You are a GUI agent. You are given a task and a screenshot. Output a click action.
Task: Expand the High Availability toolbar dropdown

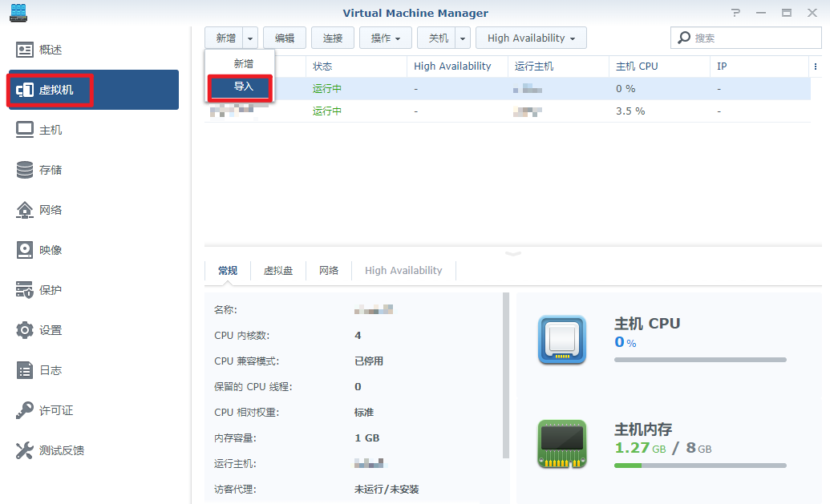pos(531,38)
